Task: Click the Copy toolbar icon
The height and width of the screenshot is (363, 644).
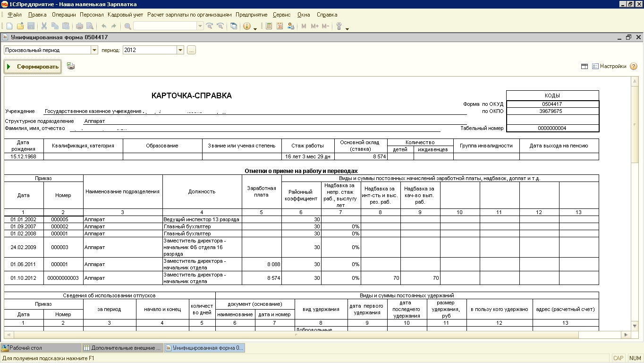Action: 55,26
